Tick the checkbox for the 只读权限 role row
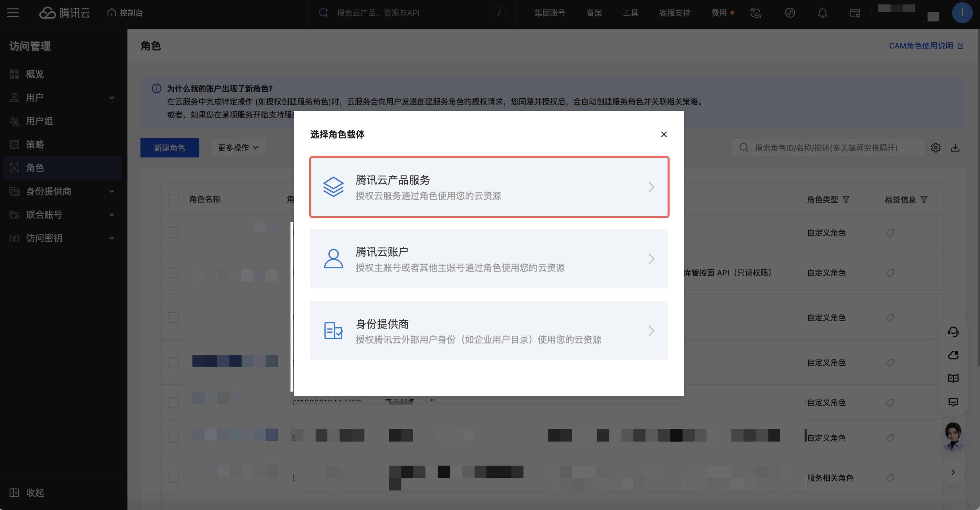This screenshot has height=510, width=980. 174,273
